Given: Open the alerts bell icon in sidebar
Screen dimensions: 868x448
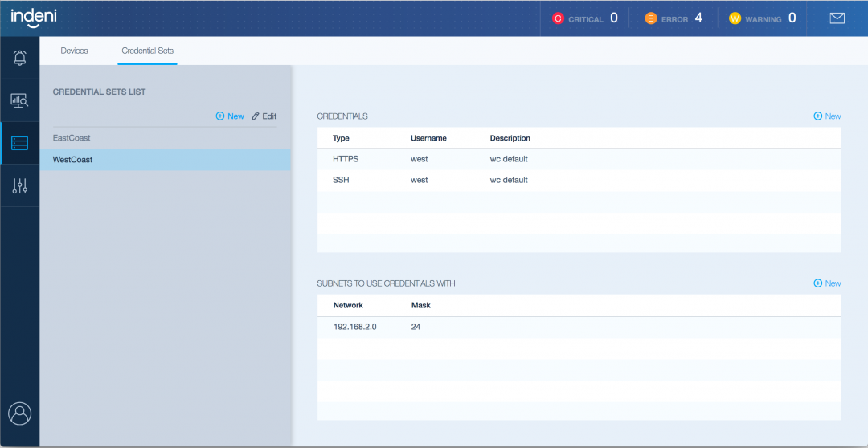Looking at the screenshot, I should coord(20,58).
